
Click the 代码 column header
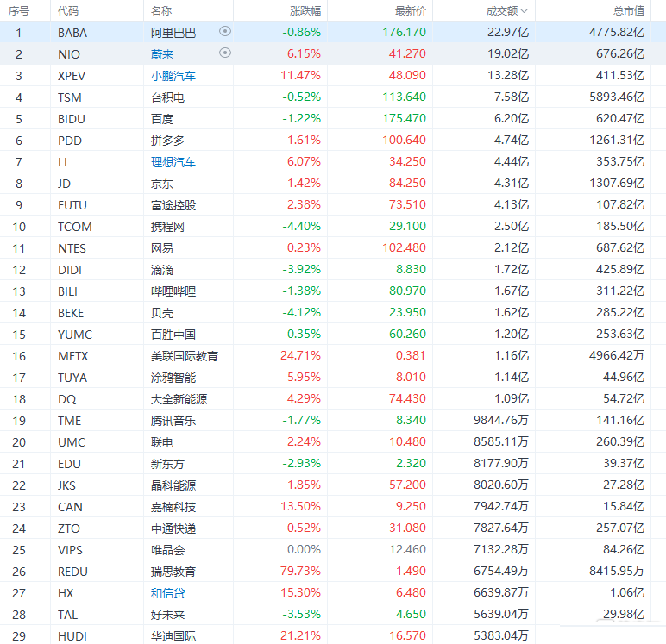click(68, 10)
